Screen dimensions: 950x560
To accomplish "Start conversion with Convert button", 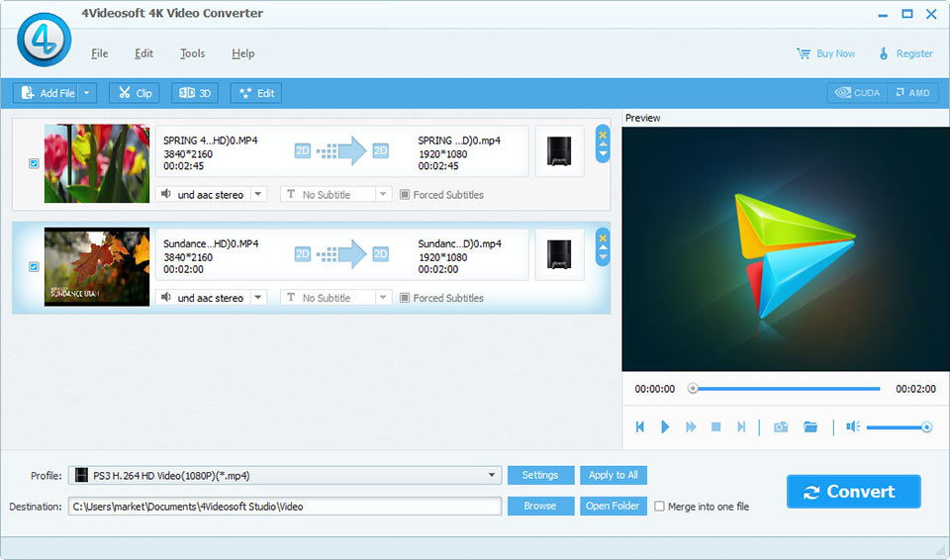I will [854, 492].
